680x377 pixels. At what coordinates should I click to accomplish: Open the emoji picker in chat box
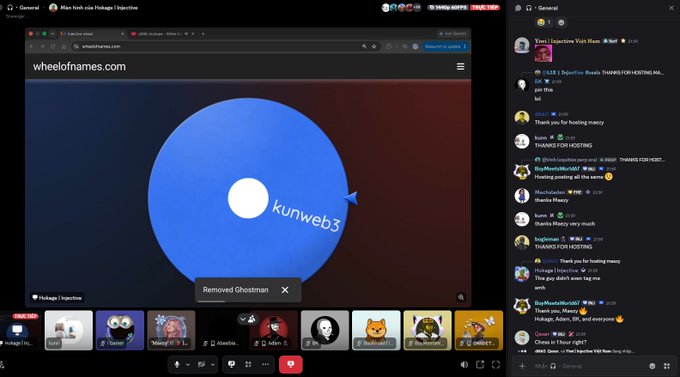click(652, 366)
